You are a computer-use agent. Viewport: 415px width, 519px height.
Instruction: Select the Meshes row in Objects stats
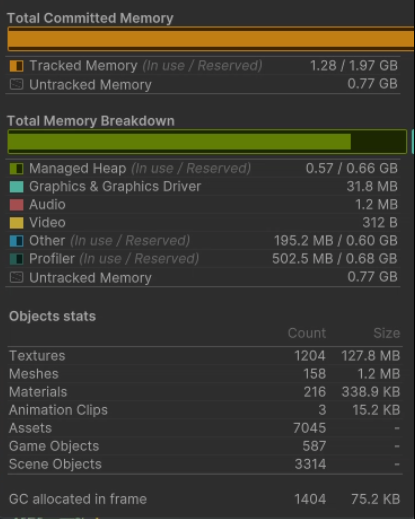204,374
